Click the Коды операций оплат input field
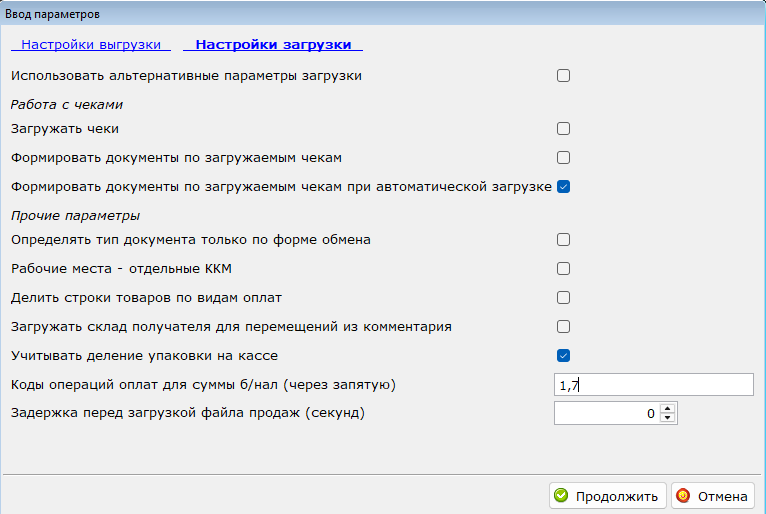The height and width of the screenshot is (514, 766). 654,385
